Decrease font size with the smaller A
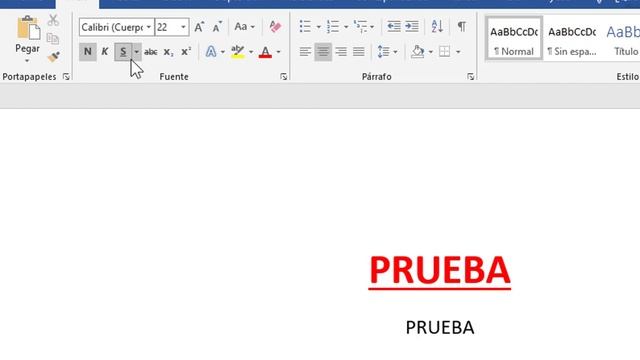Image resolution: width=640 pixels, height=360 pixels. coord(217,27)
